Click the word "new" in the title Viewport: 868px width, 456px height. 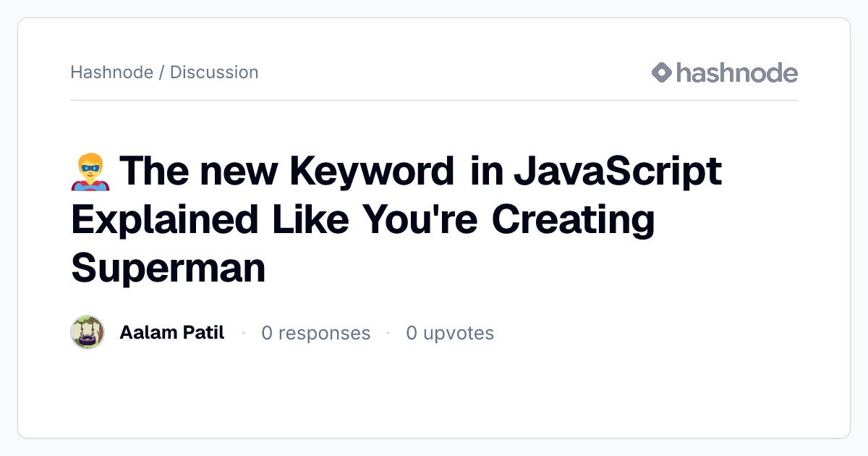[x=240, y=172]
